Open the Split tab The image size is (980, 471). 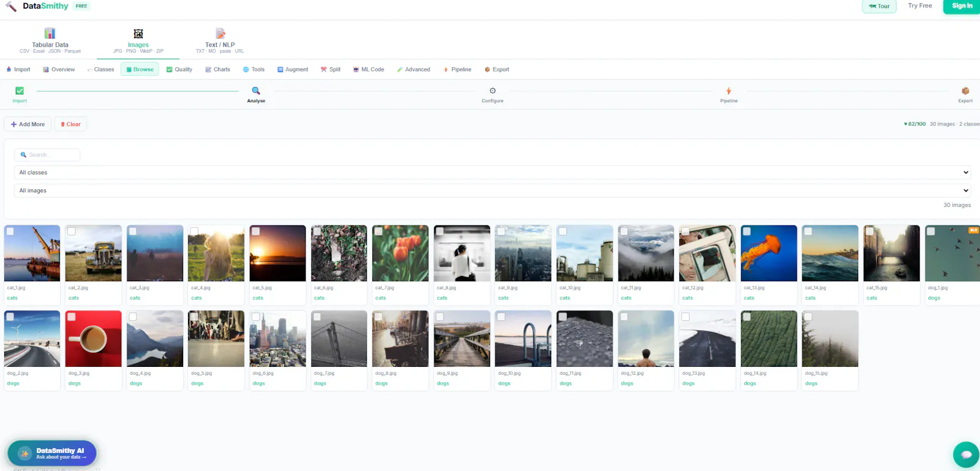(331, 69)
